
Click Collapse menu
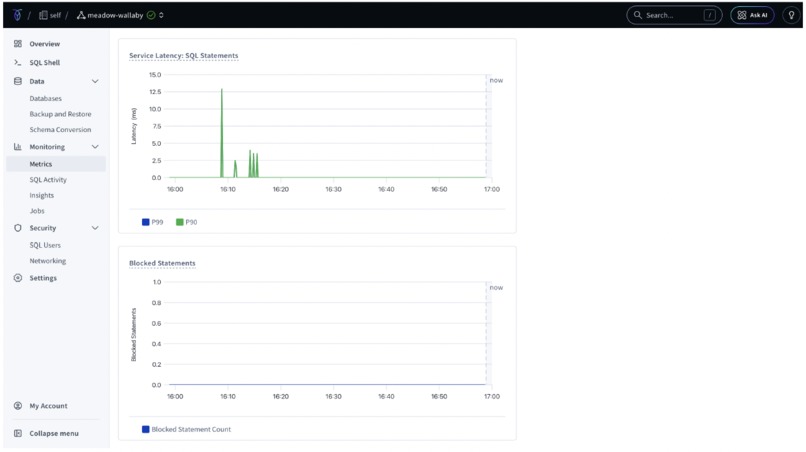coord(54,433)
